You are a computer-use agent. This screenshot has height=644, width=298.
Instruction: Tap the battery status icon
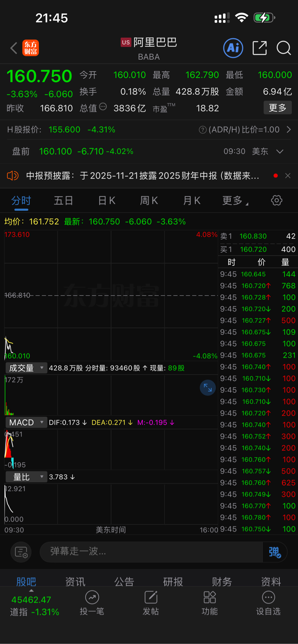click(264, 17)
